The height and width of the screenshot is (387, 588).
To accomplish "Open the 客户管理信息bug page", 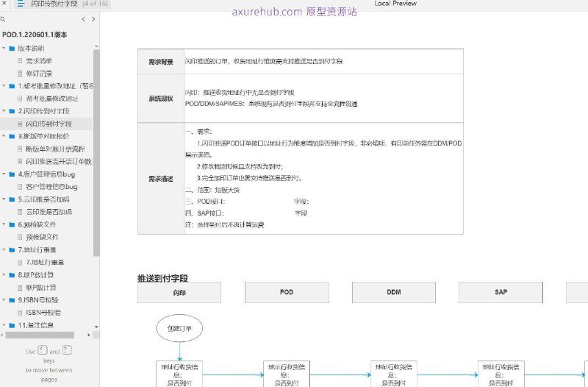I will coord(51,187).
